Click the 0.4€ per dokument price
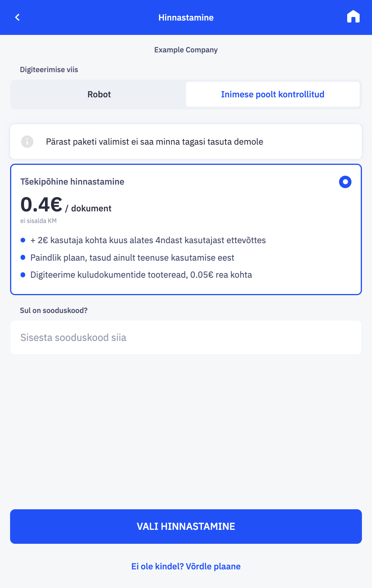 click(66, 206)
